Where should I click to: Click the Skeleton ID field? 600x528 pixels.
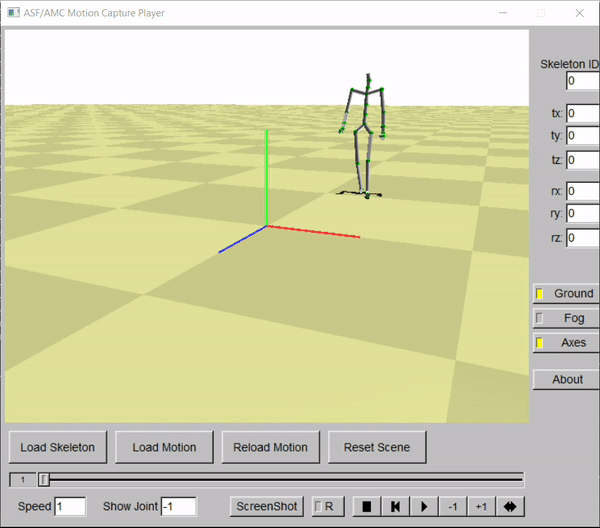pyautogui.click(x=582, y=81)
